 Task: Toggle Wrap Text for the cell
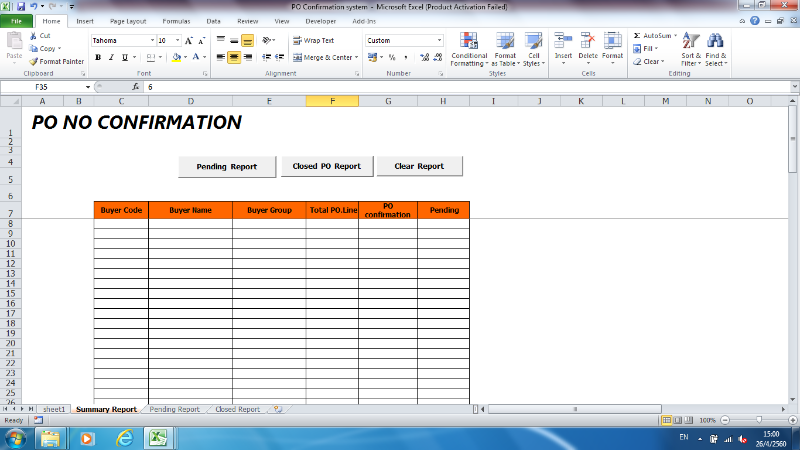pos(313,41)
